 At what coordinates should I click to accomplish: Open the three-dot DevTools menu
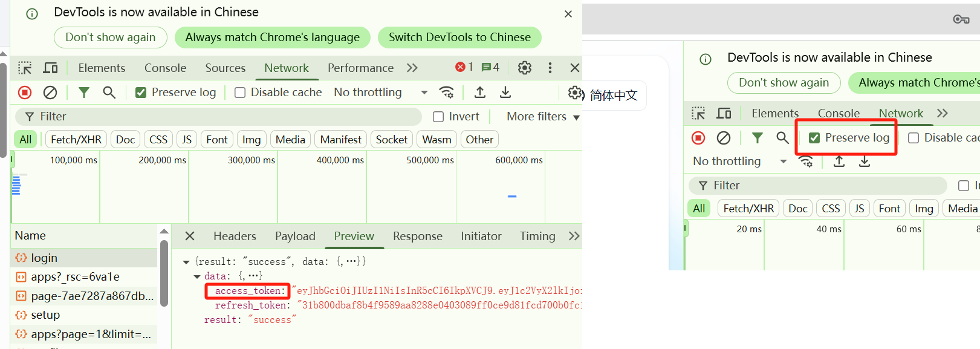550,68
